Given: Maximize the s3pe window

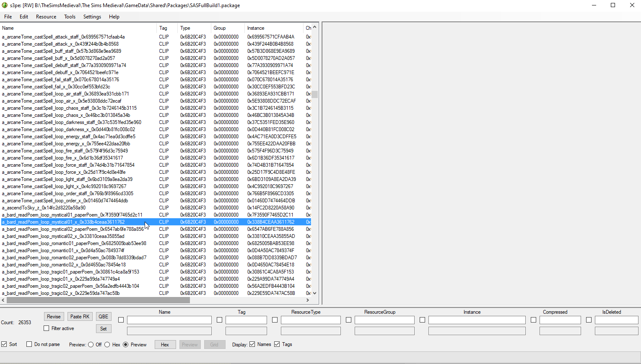Looking at the screenshot, I should click(612, 5).
